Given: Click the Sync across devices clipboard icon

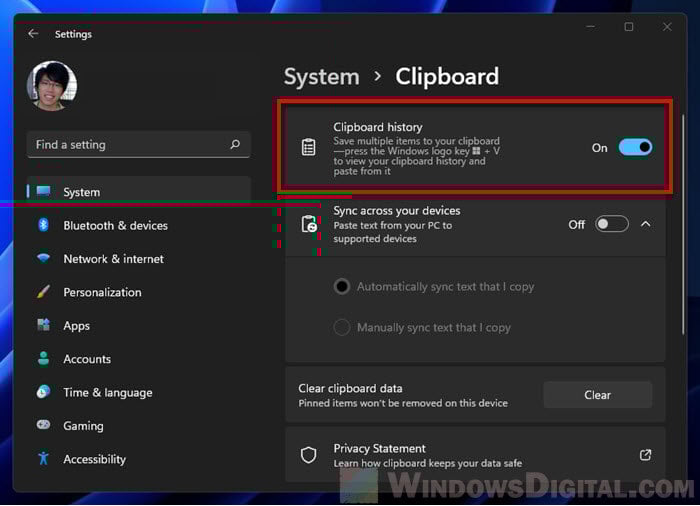Looking at the screenshot, I should 309,224.
